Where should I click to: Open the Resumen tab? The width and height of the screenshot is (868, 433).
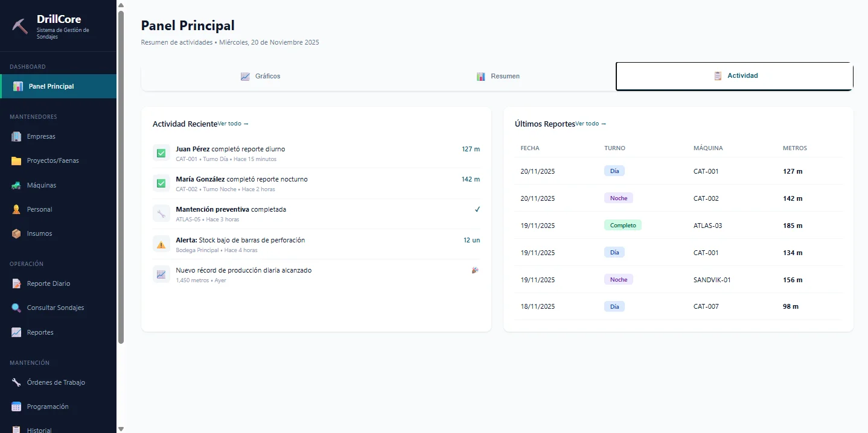497,77
